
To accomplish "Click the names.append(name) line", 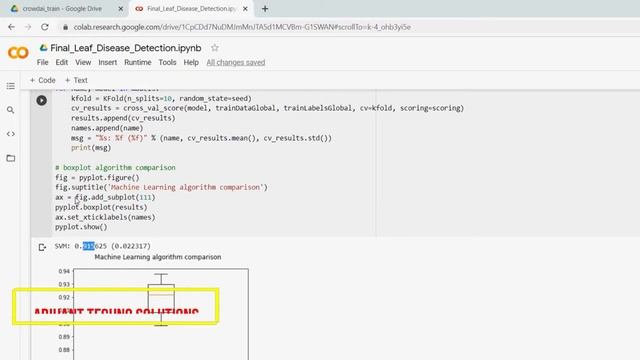I will [107, 128].
